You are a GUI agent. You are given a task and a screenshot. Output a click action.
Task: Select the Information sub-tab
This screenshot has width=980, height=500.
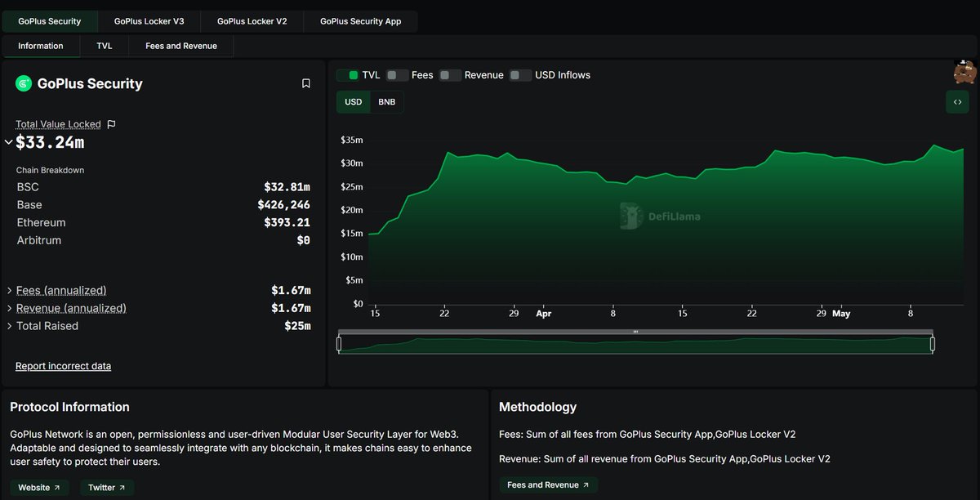[x=41, y=46]
